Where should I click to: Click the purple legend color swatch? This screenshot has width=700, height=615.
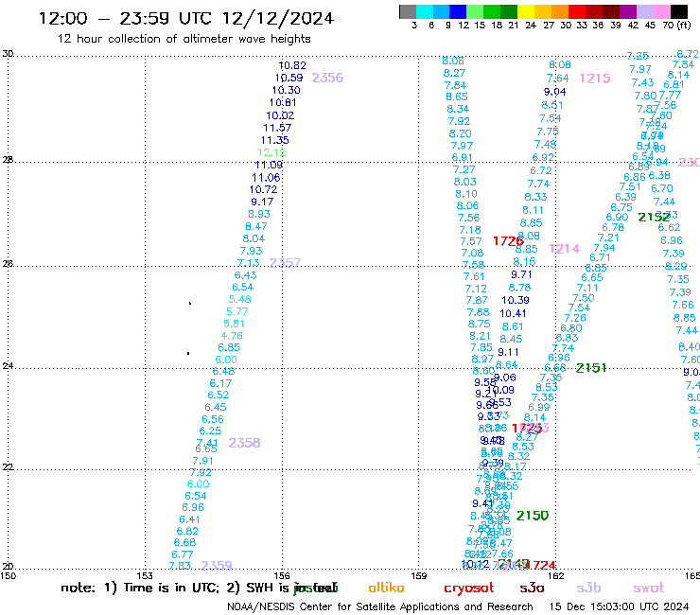click(628, 11)
